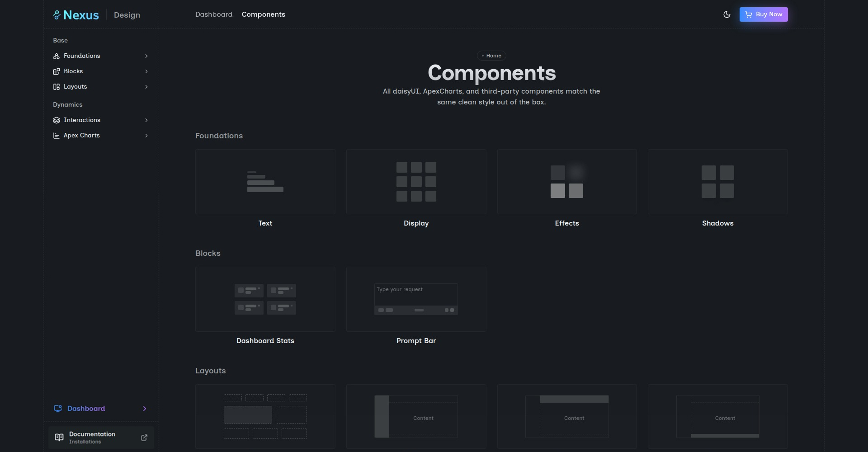Expand the Blocks menu chevron
868x452 pixels.
146,71
